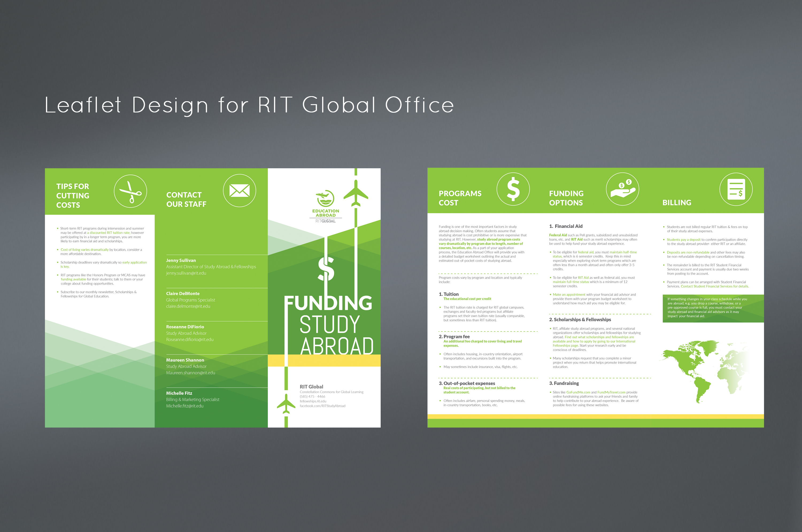Click the Michelle.fitz@rit.edu email
This screenshot has height=532, width=802.
point(185,406)
